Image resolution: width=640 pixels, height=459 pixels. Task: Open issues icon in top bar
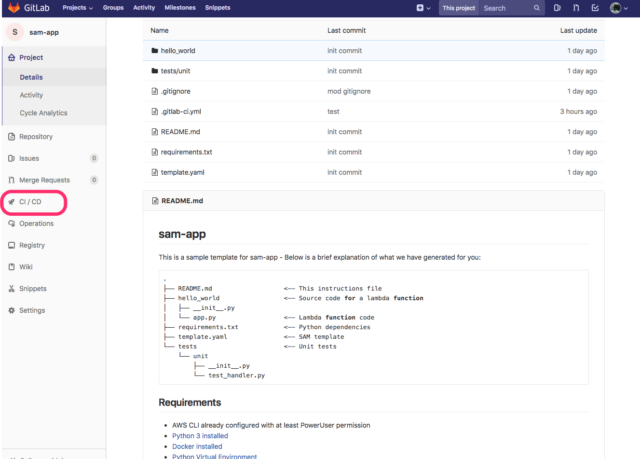557,8
